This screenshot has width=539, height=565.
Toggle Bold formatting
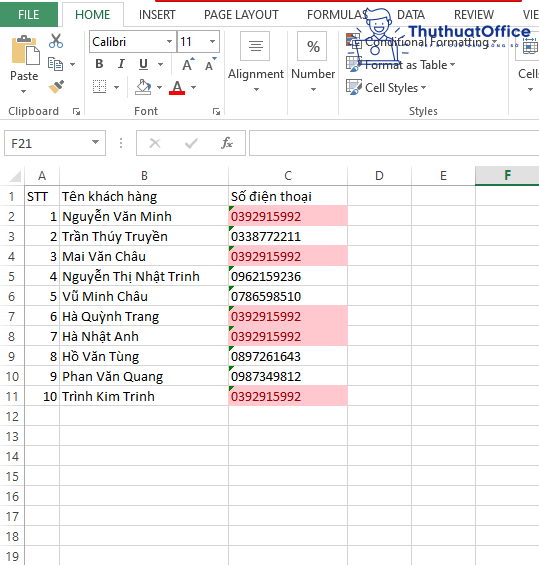pos(99,64)
